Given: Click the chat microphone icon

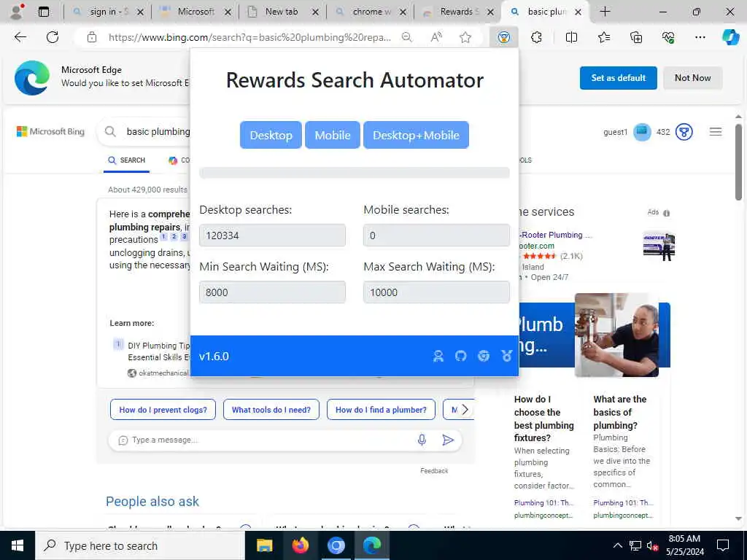Looking at the screenshot, I should (422, 440).
